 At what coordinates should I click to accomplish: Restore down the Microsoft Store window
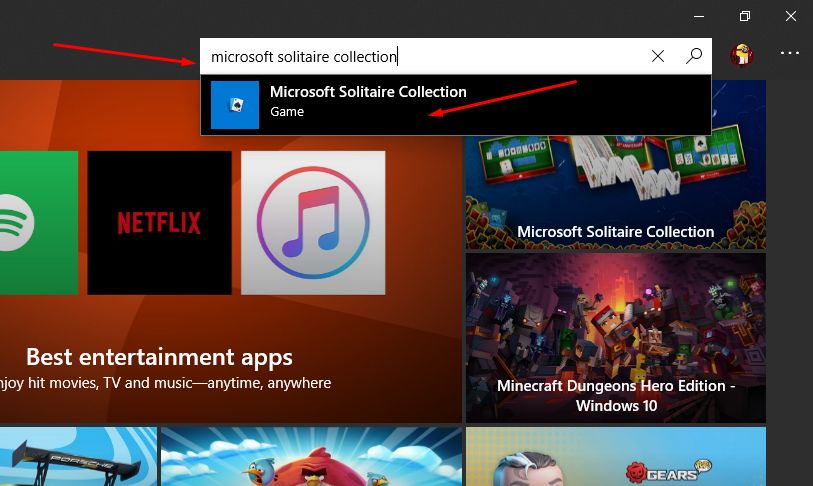745,16
